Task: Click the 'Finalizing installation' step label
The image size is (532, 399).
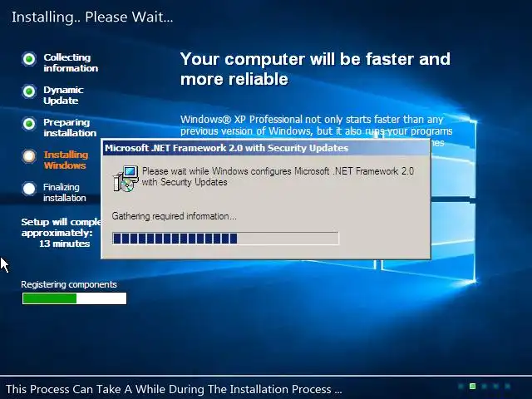Action: [65, 192]
